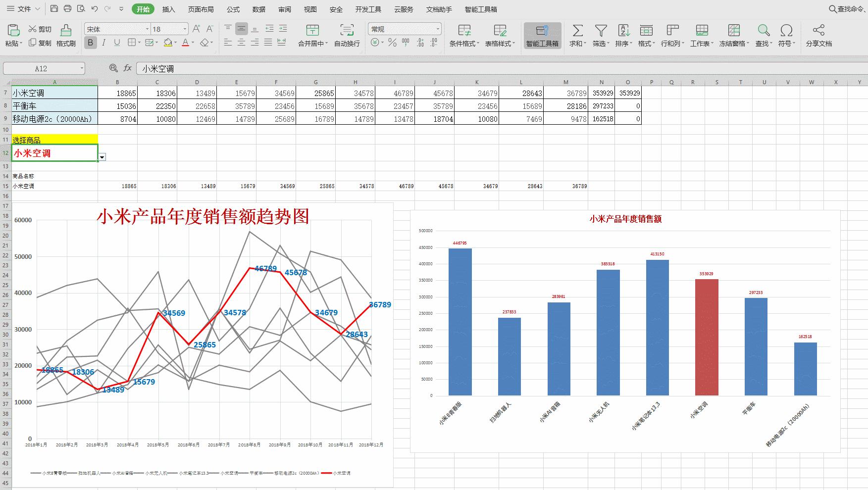868x490 pixels.
Task: Expand the Name Box dropdown (A12)
Action: tap(82, 69)
